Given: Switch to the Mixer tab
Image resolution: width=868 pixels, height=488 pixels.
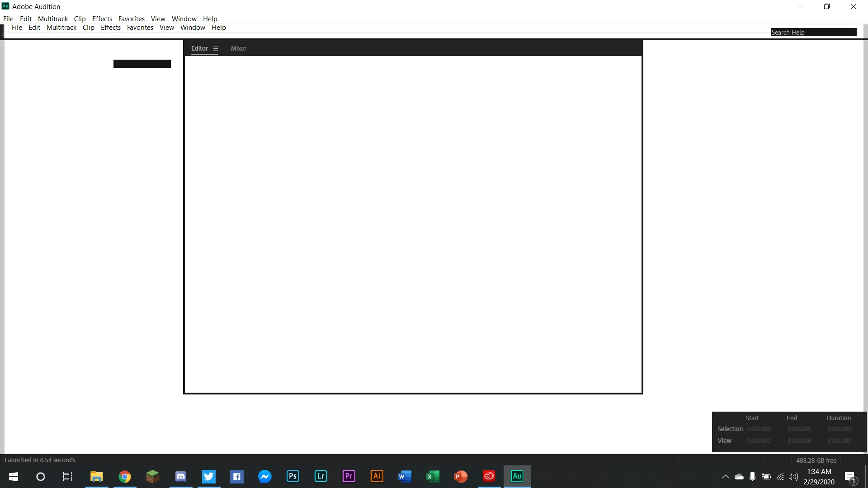Looking at the screenshot, I should pyautogui.click(x=238, y=48).
